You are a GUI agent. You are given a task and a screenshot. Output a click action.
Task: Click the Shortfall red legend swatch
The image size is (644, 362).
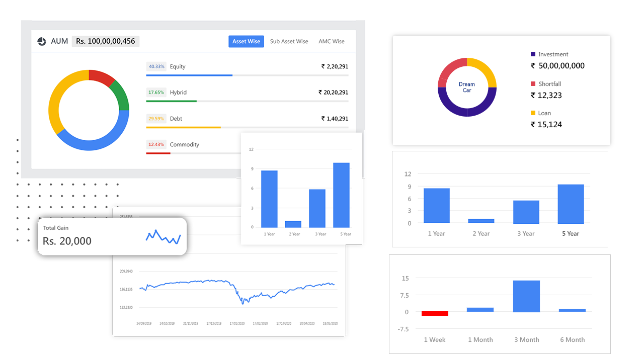click(533, 84)
